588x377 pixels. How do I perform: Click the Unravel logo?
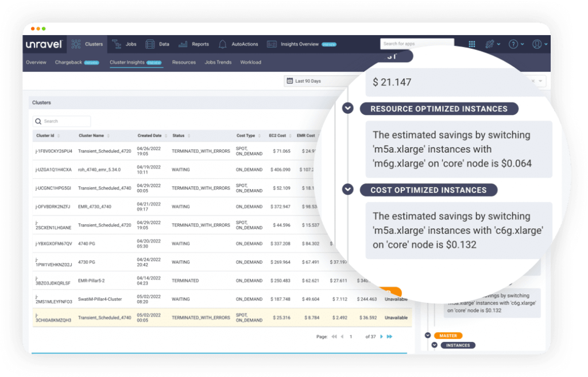(x=44, y=44)
